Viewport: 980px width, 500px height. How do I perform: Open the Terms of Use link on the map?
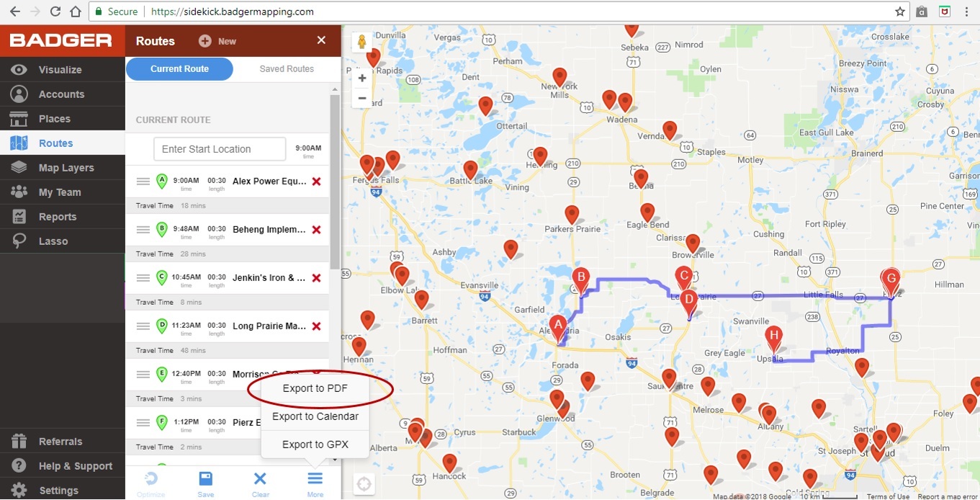pyautogui.click(x=888, y=496)
